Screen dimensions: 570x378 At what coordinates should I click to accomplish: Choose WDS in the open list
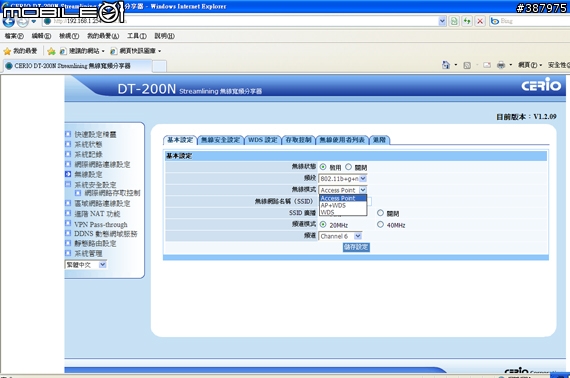pos(343,212)
